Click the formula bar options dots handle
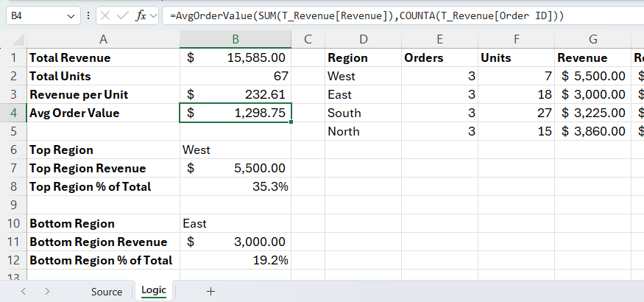The width and height of the screenshot is (644, 302). coord(88,16)
